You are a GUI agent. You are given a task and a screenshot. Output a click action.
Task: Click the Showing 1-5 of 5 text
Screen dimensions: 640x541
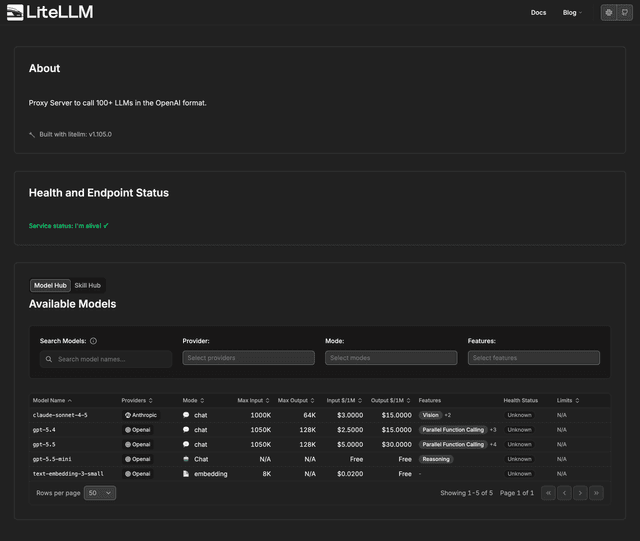tap(467, 493)
